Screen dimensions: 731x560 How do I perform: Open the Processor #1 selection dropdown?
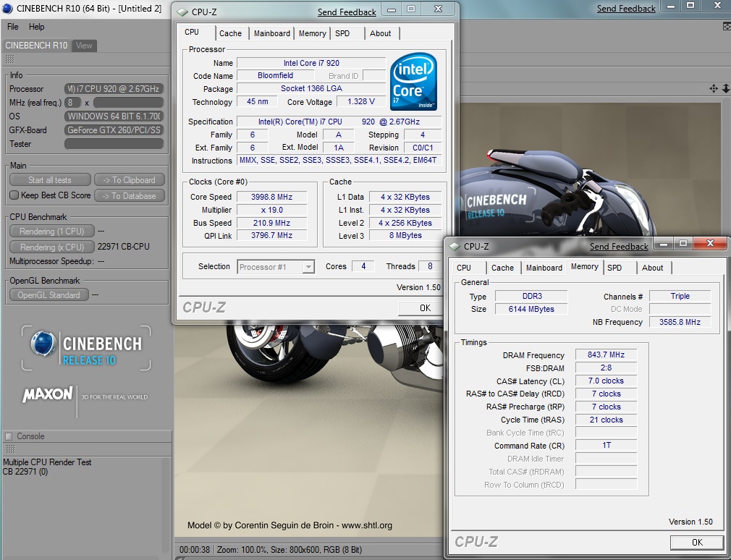tap(276, 267)
